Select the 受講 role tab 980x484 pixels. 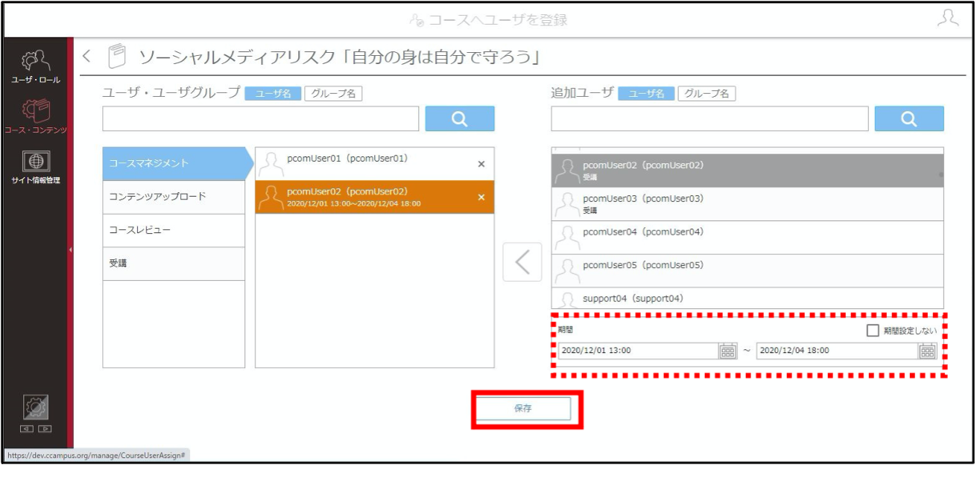point(174,264)
